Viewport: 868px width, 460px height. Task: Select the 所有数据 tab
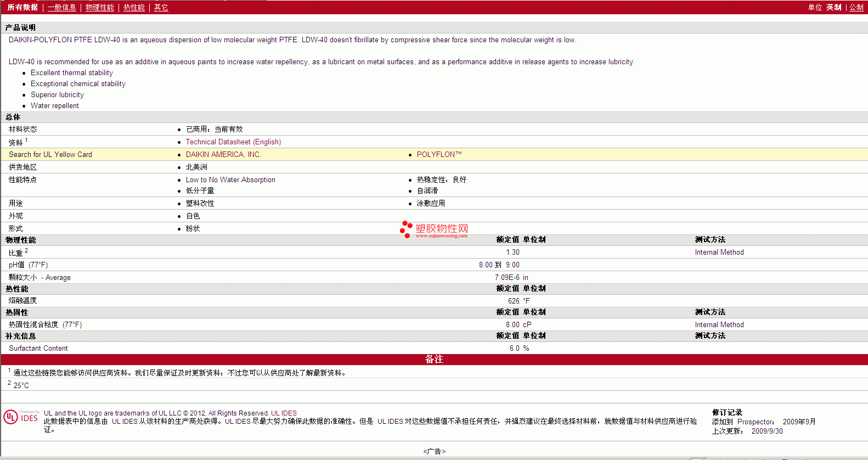coord(22,7)
